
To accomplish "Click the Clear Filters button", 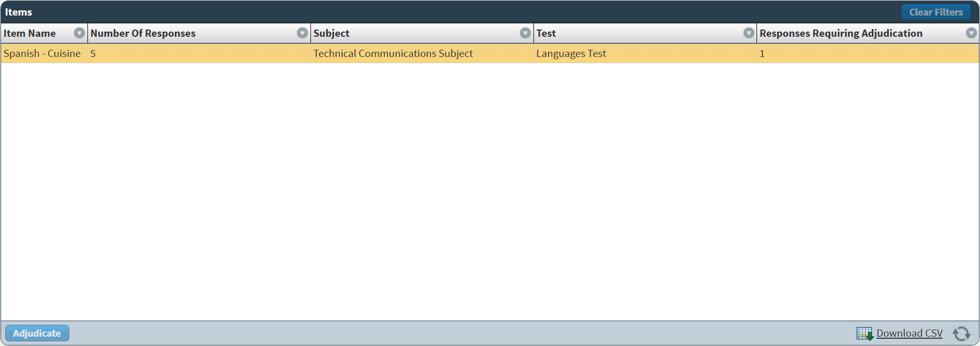I will tap(936, 12).
